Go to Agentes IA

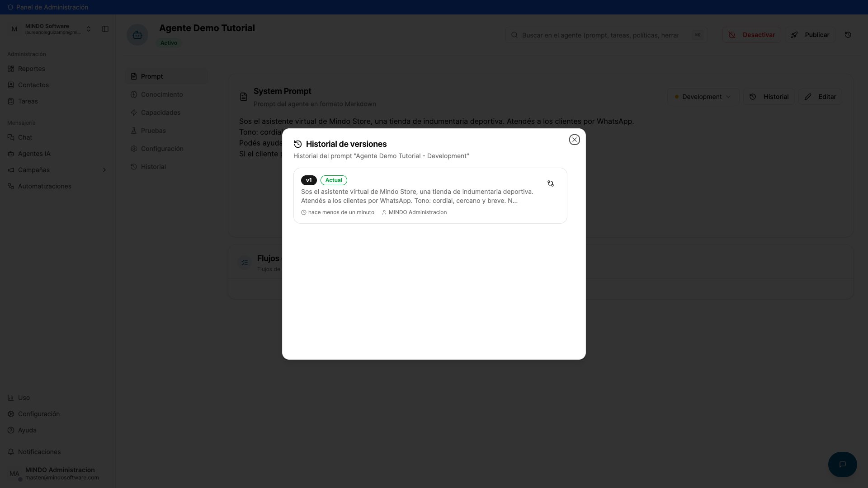57,154
